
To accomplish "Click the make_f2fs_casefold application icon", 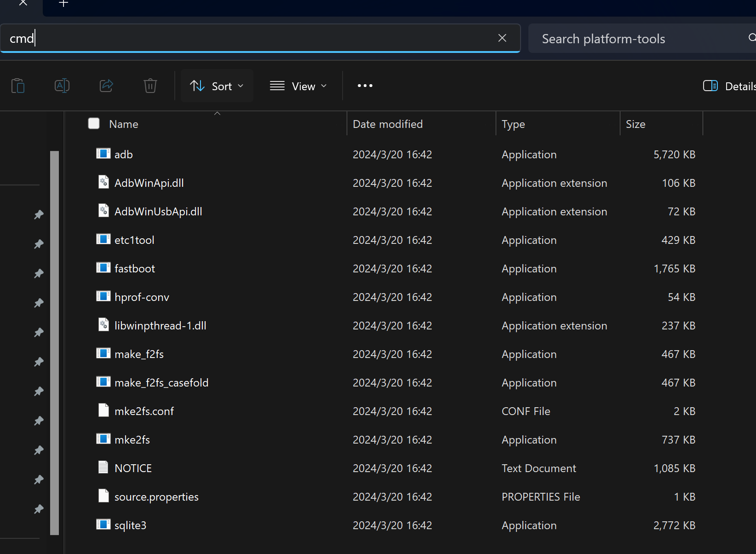I will (x=103, y=382).
